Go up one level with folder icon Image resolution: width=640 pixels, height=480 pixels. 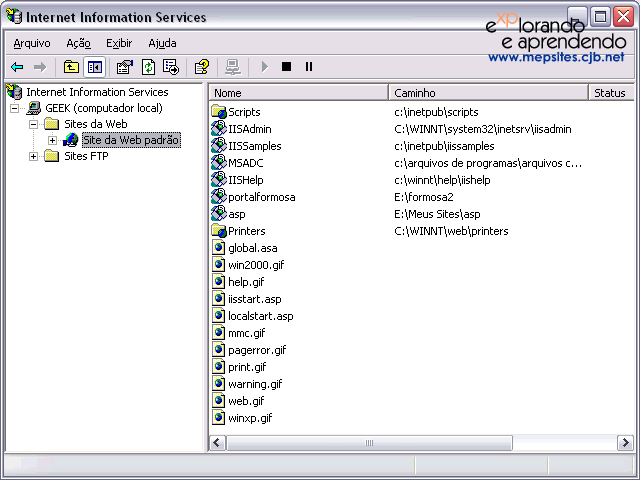71,67
